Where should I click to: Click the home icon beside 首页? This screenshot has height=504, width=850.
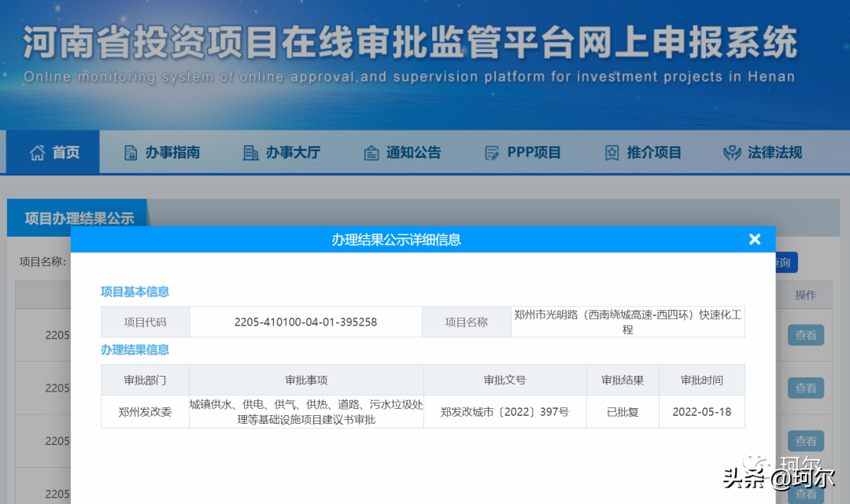pyautogui.click(x=37, y=153)
